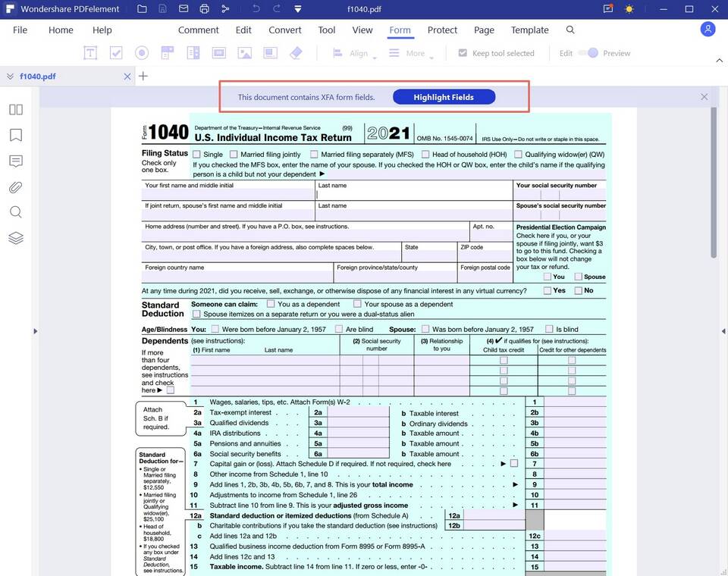Open the Align dropdown

[x=354, y=53]
